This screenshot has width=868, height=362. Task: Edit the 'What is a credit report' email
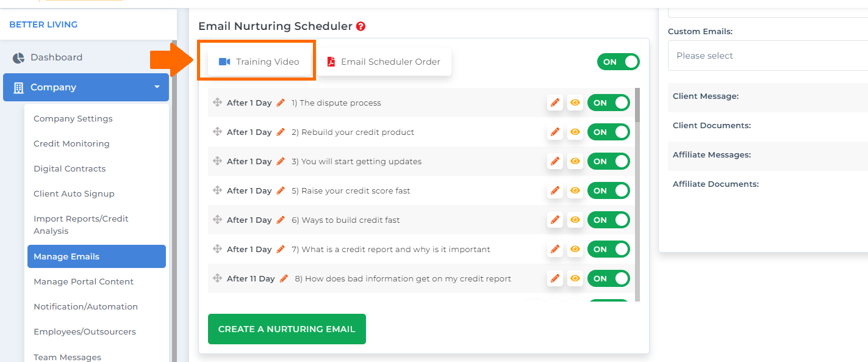(555, 249)
